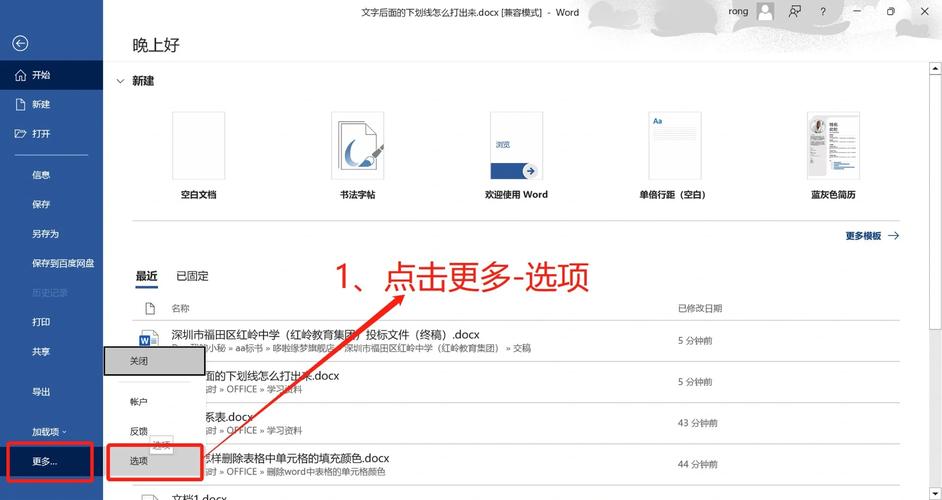
Task: Switch to the 已固定 tab
Action: 192,276
